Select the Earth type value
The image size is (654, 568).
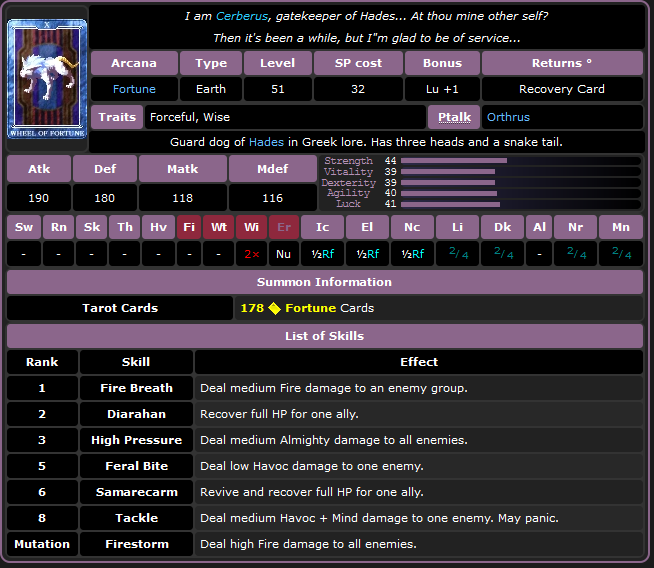coord(211,89)
